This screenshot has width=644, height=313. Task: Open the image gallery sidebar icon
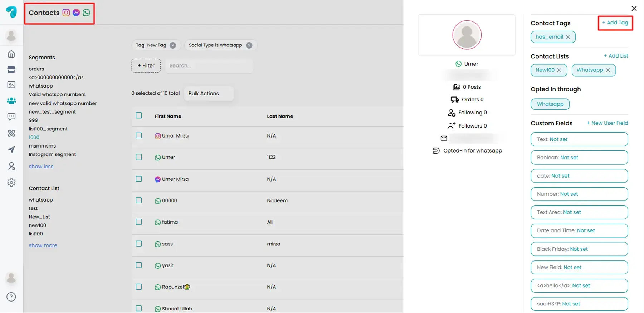(11, 85)
